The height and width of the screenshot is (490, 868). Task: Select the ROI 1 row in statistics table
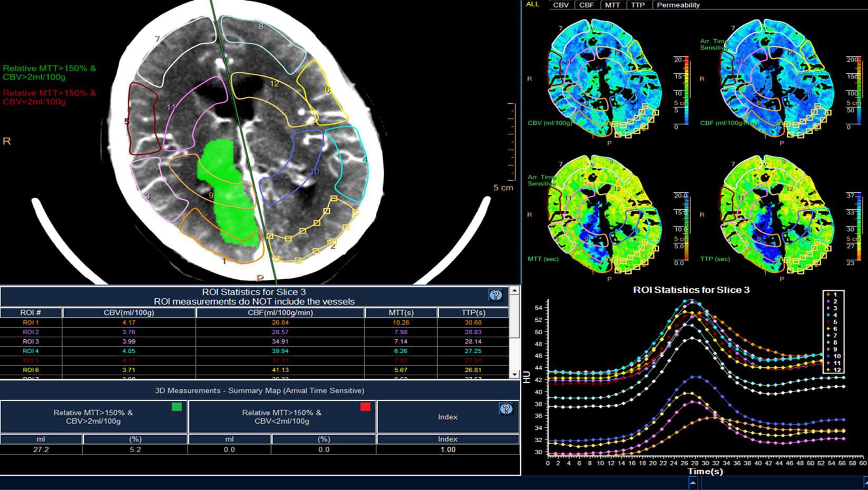(x=31, y=322)
